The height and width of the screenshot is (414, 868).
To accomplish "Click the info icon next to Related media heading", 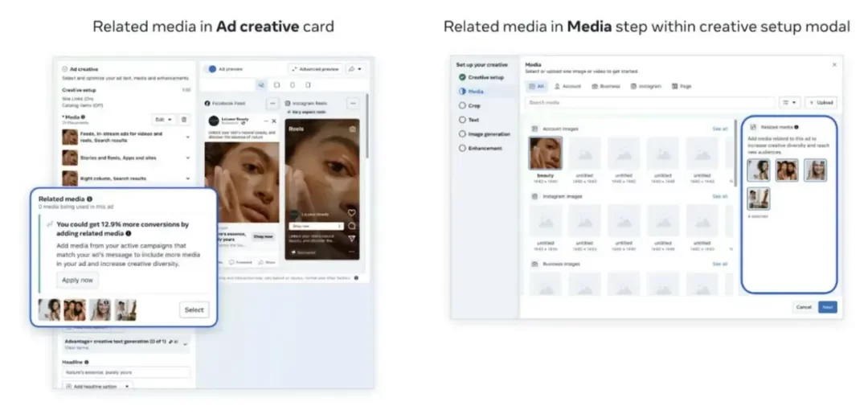I will pyautogui.click(x=89, y=199).
